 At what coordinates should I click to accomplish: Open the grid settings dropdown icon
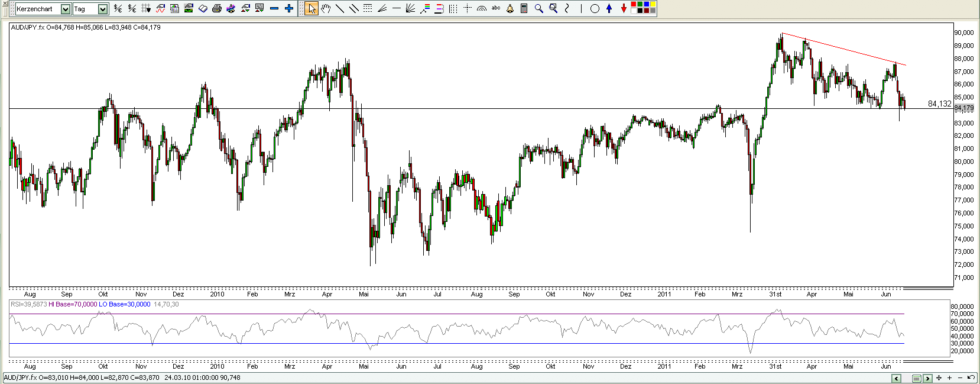146,8
